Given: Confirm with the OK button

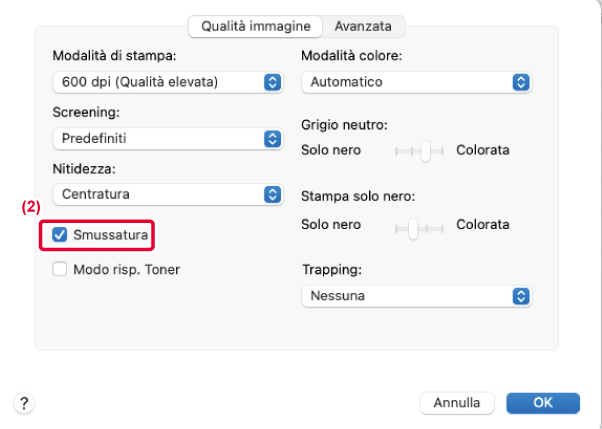Looking at the screenshot, I should click(542, 403).
